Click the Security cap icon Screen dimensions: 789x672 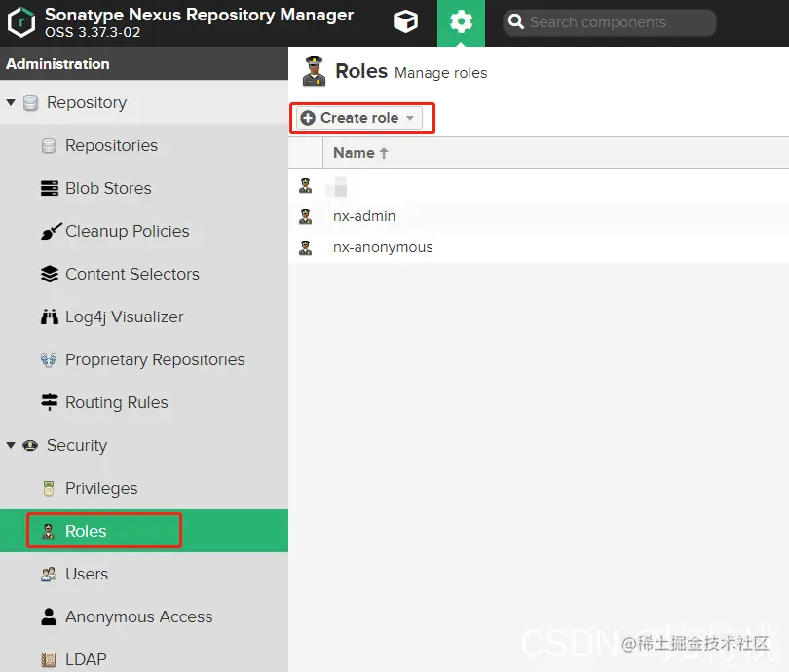[30, 446]
